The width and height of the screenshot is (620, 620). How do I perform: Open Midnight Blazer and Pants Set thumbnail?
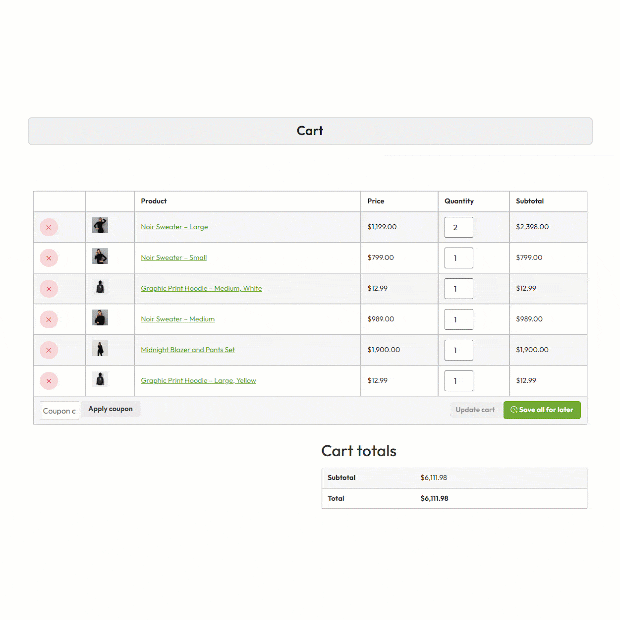coord(100,350)
